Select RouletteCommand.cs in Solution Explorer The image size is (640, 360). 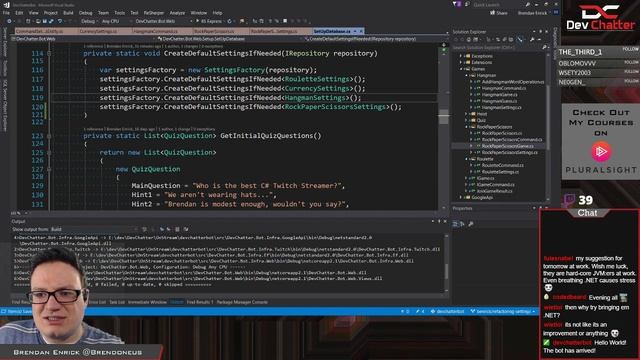[502, 165]
